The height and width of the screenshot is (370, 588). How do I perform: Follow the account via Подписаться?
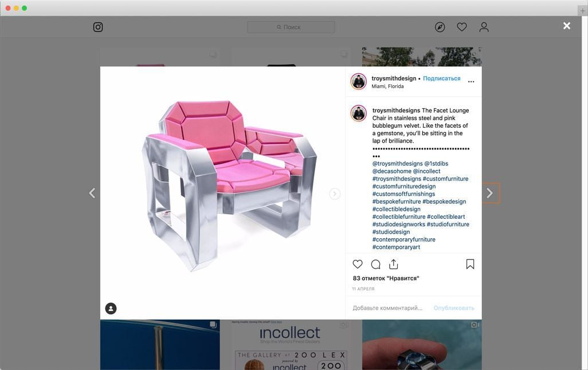coord(441,78)
